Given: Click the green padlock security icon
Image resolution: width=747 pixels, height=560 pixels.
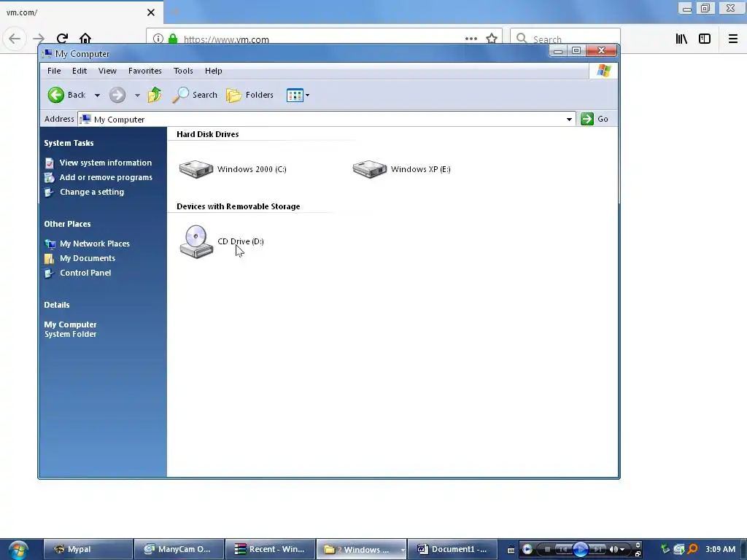Looking at the screenshot, I should [173, 39].
